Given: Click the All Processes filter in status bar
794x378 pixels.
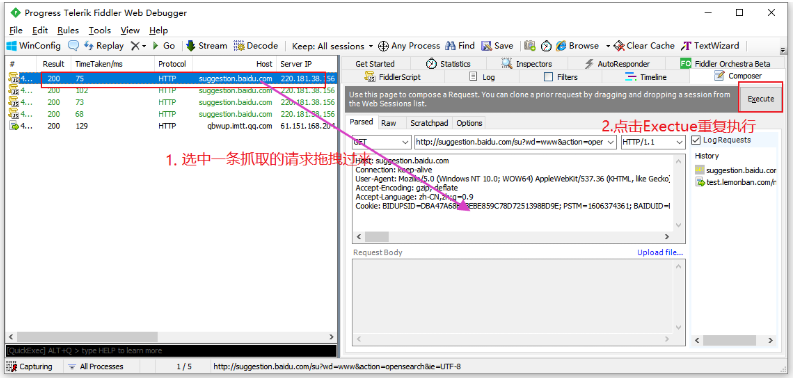Looking at the screenshot, I should click(x=96, y=366).
